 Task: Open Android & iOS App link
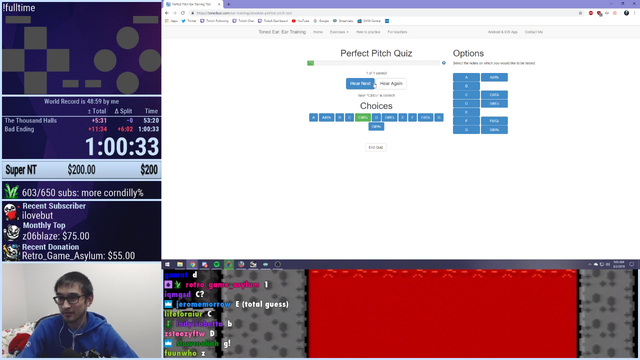[x=502, y=32]
